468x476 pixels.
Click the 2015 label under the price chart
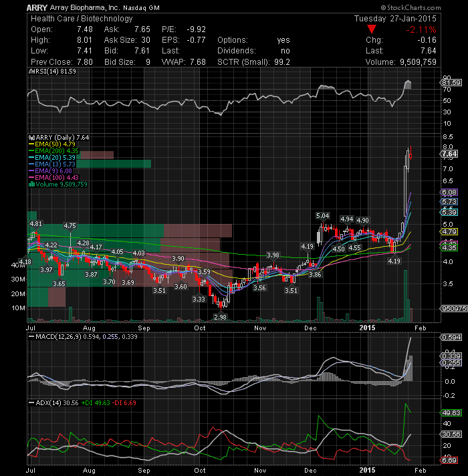click(x=367, y=328)
